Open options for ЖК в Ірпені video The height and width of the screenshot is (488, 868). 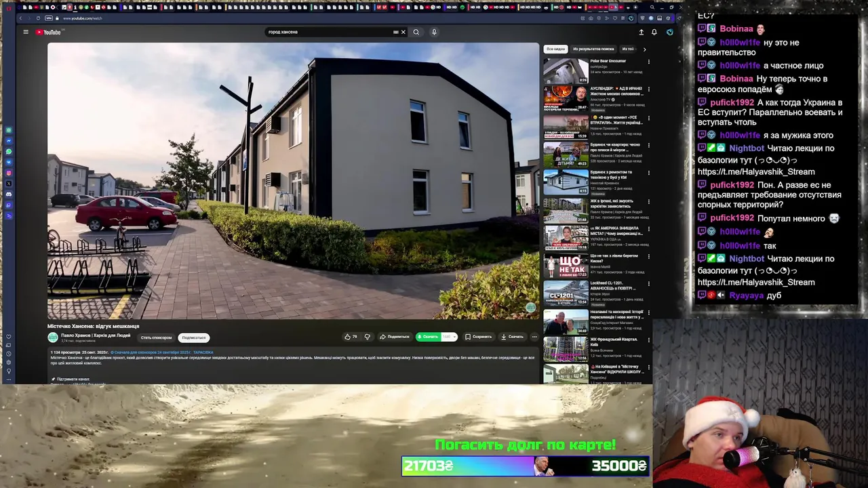click(x=648, y=201)
